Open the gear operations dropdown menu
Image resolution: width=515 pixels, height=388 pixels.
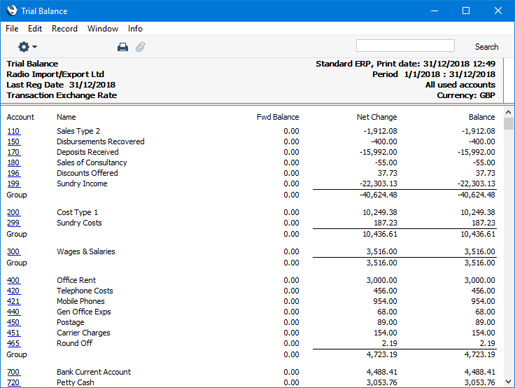click(27, 47)
